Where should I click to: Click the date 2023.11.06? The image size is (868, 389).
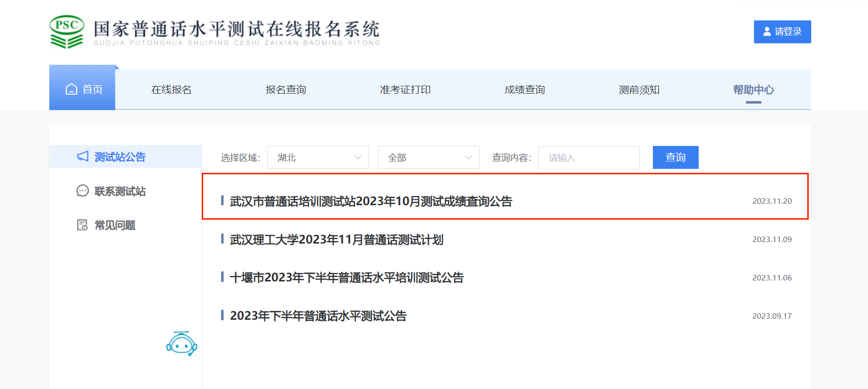tap(772, 278)
